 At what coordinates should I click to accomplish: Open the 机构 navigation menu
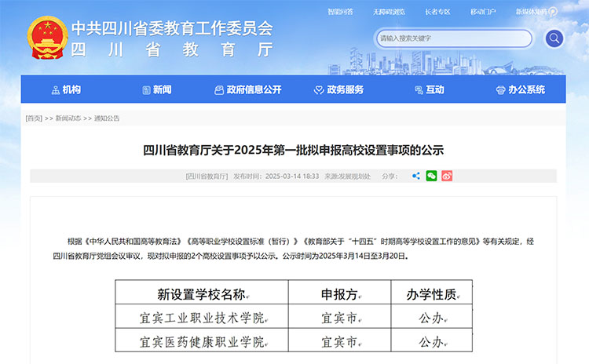(66, 90)
